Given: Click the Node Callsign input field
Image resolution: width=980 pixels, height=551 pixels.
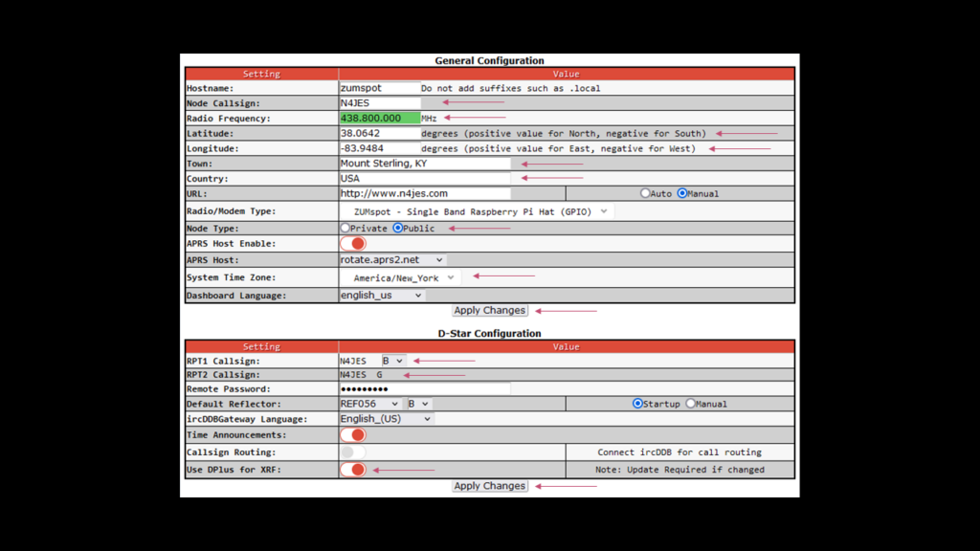Looking at the screenshot, I should pyautogui.click(x=380, y=103).
